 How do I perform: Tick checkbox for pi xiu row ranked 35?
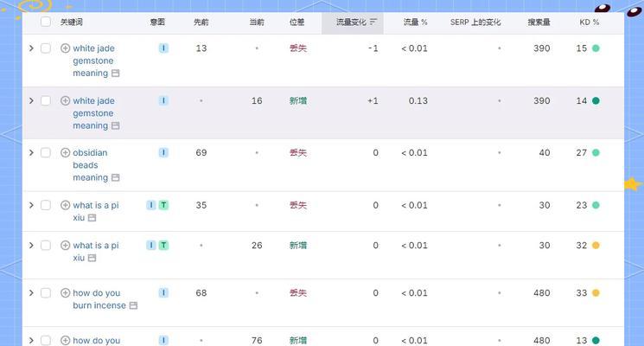click(46, 205)
